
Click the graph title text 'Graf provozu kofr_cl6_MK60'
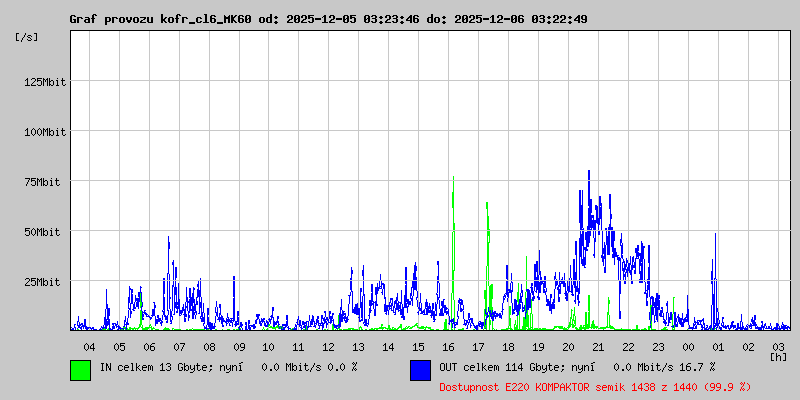pos(160,20)
